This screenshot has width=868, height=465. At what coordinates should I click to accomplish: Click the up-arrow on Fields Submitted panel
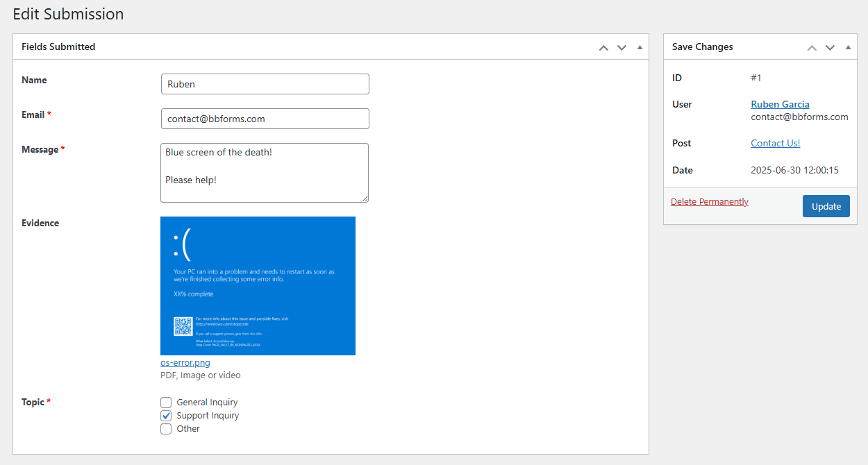pyautogui.click(x=603, y=46)
